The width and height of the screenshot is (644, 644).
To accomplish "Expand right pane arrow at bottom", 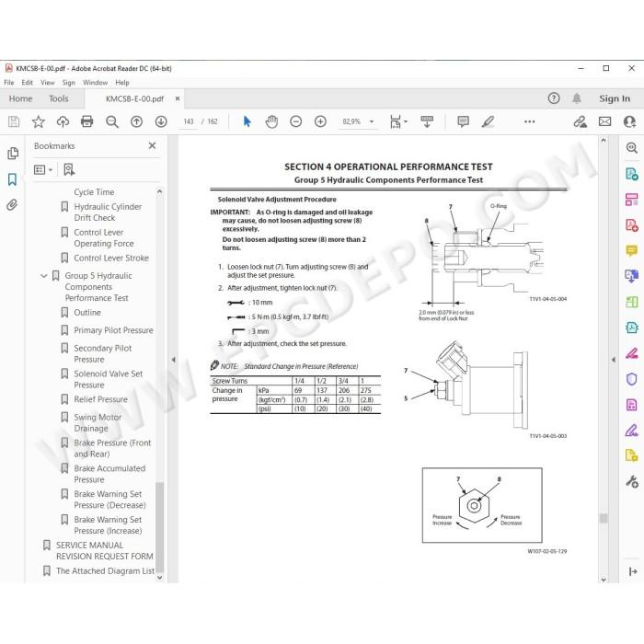I will (x=633, y=571).
